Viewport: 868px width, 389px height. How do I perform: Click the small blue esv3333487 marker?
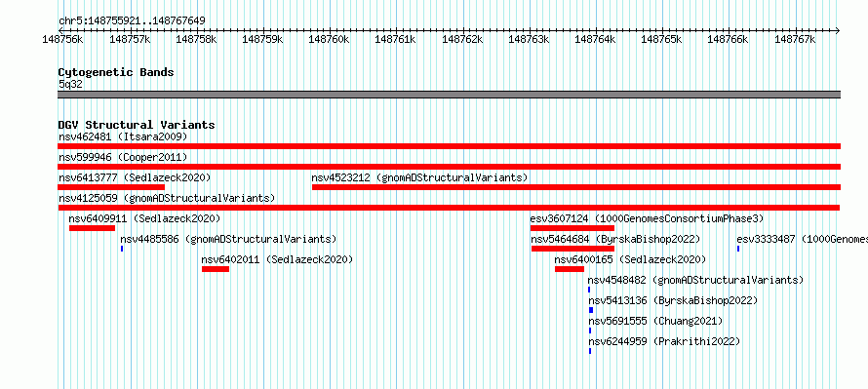(738, 249)
